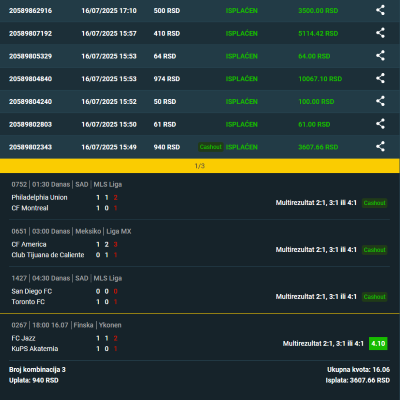Share the cashout ticket 20589802343
Image resolution: width=400 pixels, height=400 pixels.
click(380, 147)
